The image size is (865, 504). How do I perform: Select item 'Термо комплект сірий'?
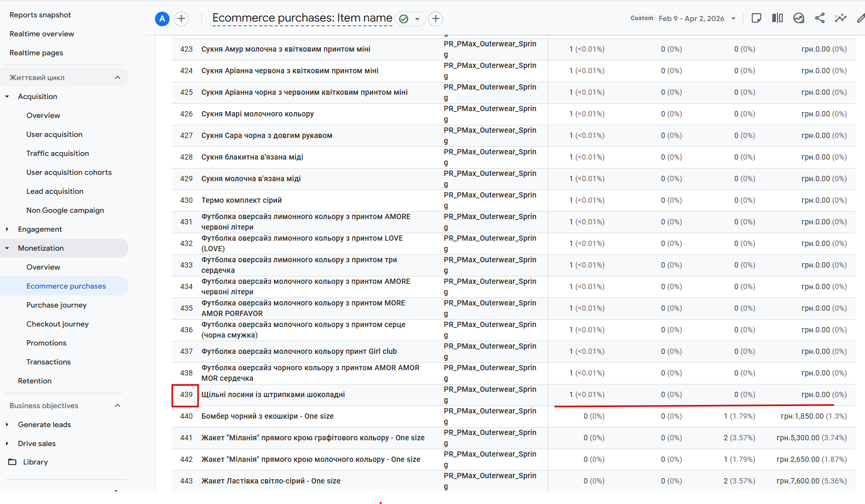(241, 200)
